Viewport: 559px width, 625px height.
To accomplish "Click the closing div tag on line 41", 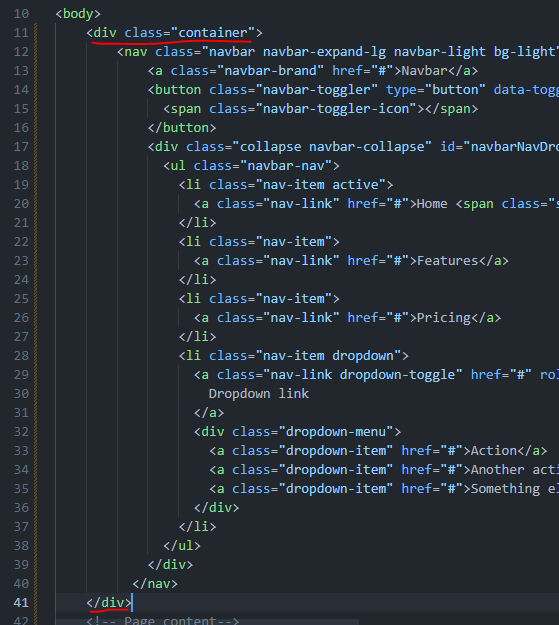I will point(109,603).
